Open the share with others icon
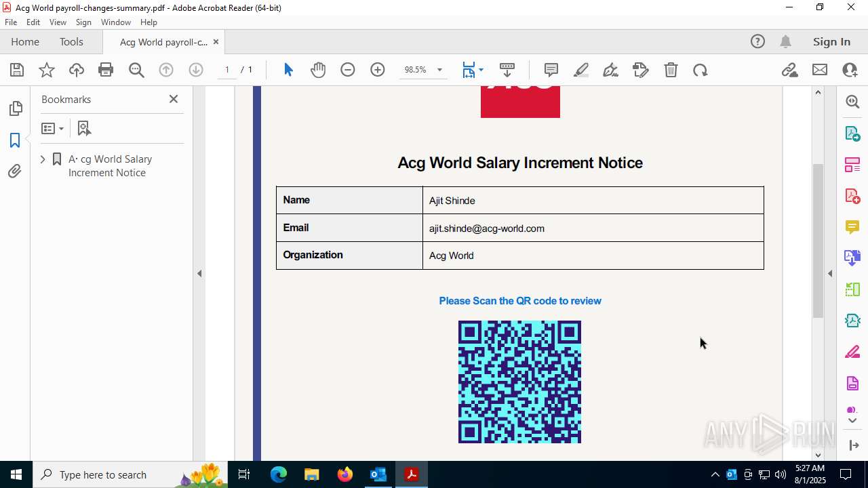This screenshot has width=868, height=488. click(850, 70)
